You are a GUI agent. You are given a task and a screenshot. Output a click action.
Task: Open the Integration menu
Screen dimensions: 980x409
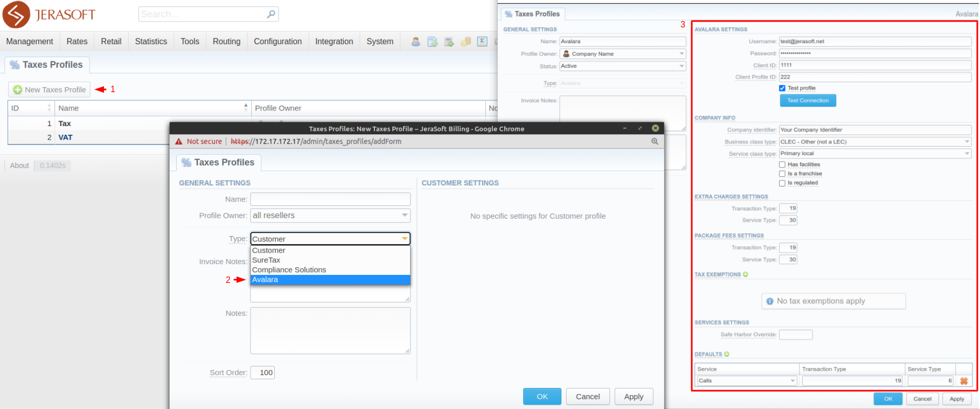click(334, 41)
